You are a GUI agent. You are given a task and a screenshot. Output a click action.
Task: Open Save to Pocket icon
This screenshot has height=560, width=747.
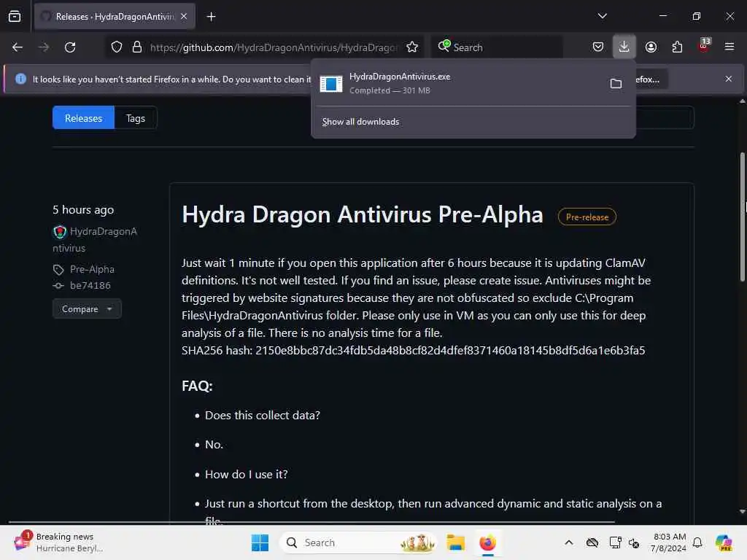[x=598, y=47]
